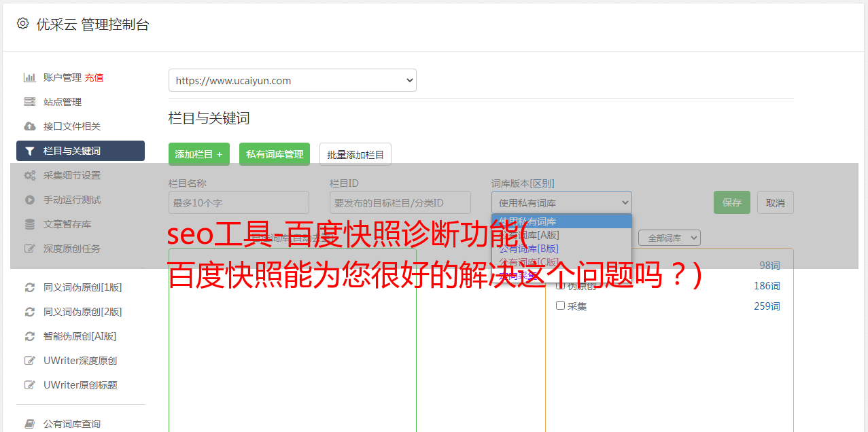Click the red 充值 recharge link

point(94,77)
